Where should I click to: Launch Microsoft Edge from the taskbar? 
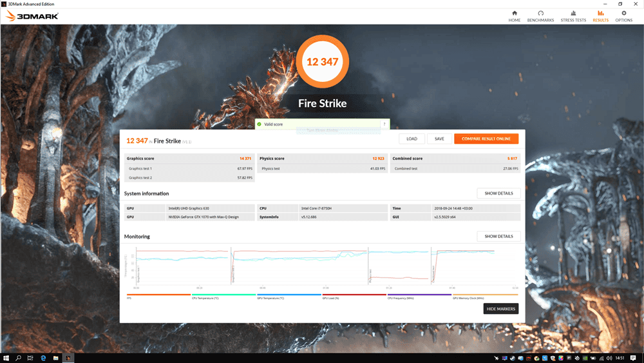pyautogui.click(x=43, y=358)
